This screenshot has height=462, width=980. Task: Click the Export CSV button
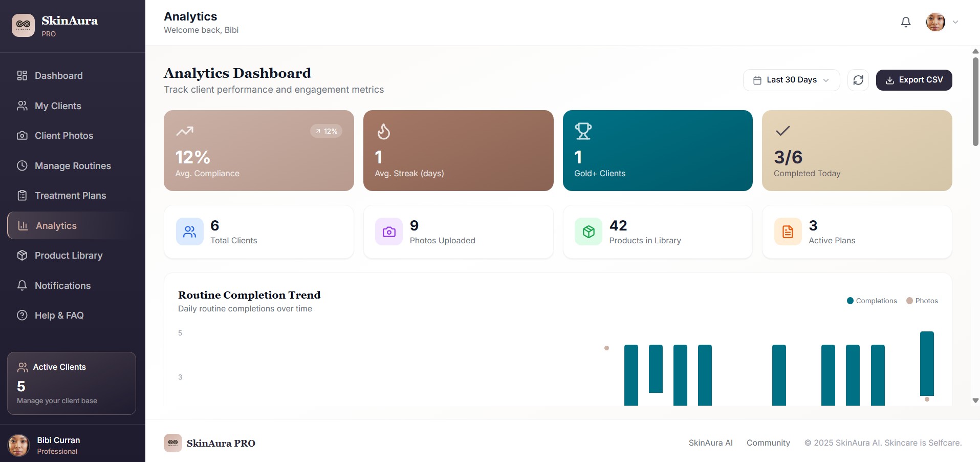(914, 80)
